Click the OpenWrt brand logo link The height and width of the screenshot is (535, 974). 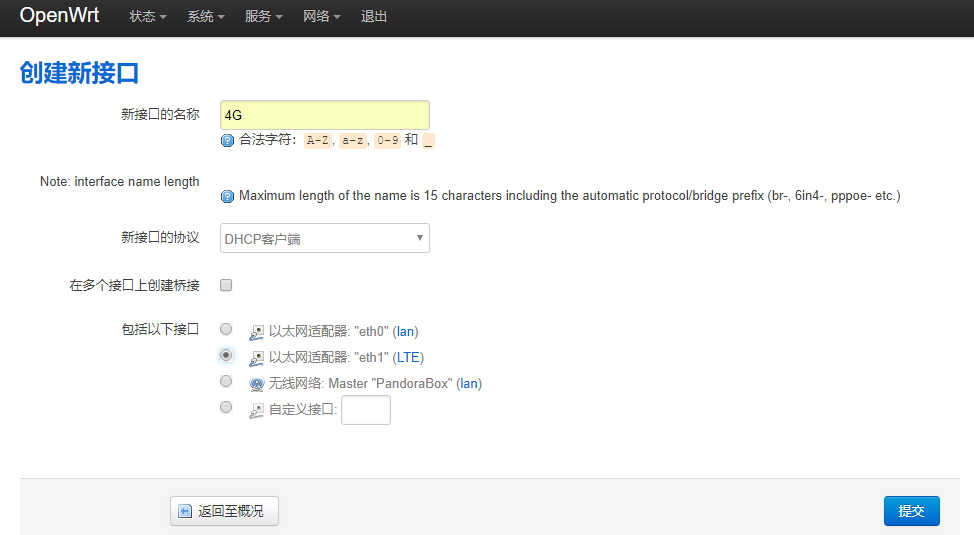pyautogui.click(x=59, y=15)
